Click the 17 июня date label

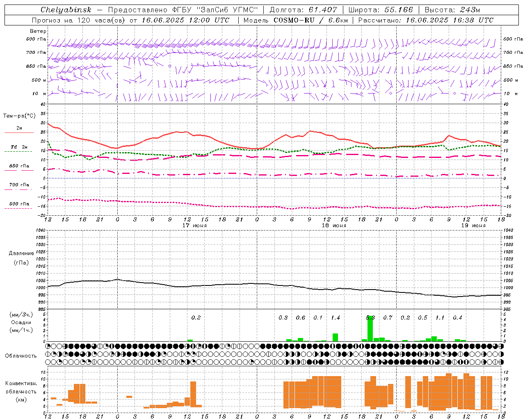[x=195, y=226]
